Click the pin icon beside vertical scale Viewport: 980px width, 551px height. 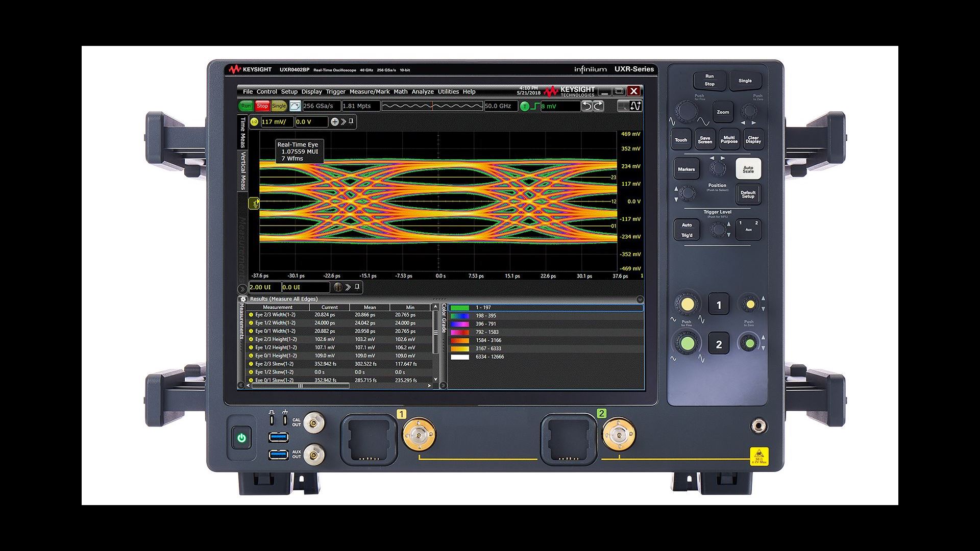pyautogui.click(x=351, y=121)
